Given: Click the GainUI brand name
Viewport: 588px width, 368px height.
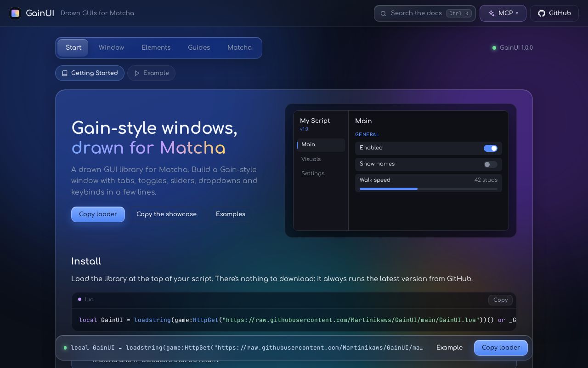Looking at the screenshot, I should (40, 13).
